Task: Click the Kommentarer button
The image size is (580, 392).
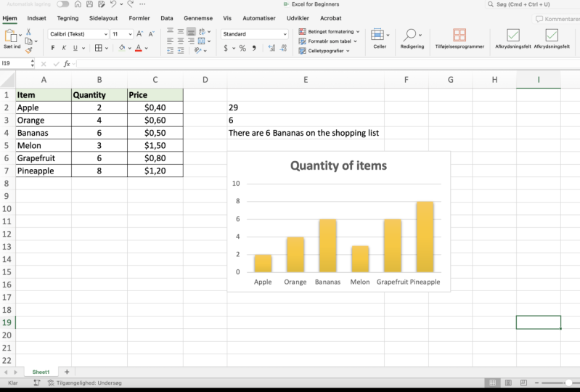Action: click(557, 19)
